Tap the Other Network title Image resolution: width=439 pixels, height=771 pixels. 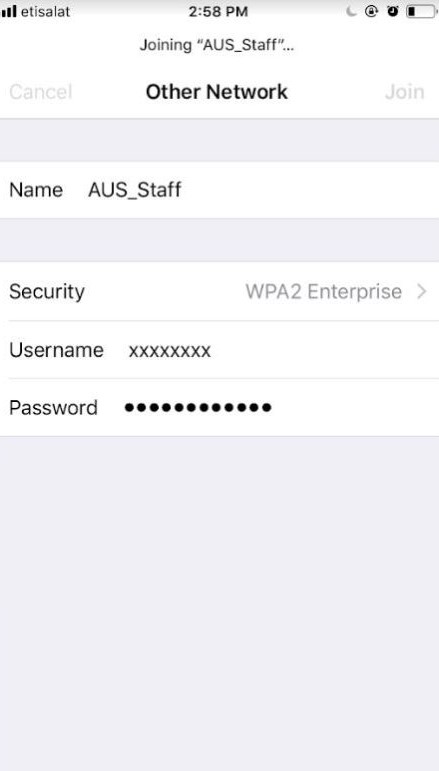point(217,92)
